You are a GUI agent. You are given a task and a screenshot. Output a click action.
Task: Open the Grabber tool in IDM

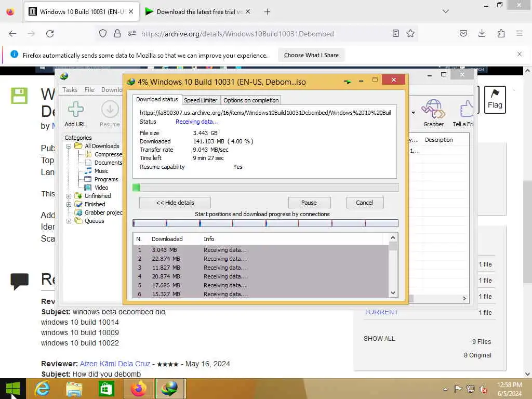(433, 109)
